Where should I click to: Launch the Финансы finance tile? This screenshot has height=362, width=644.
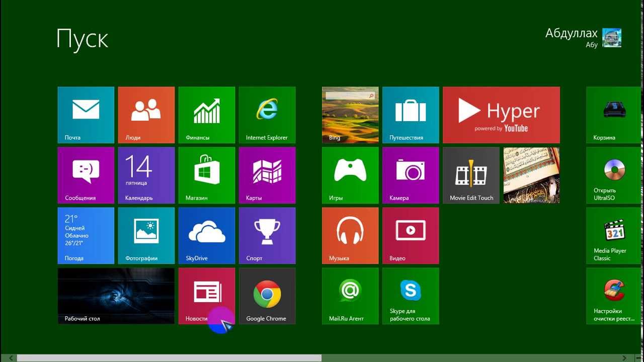click(x=207, y=115)
